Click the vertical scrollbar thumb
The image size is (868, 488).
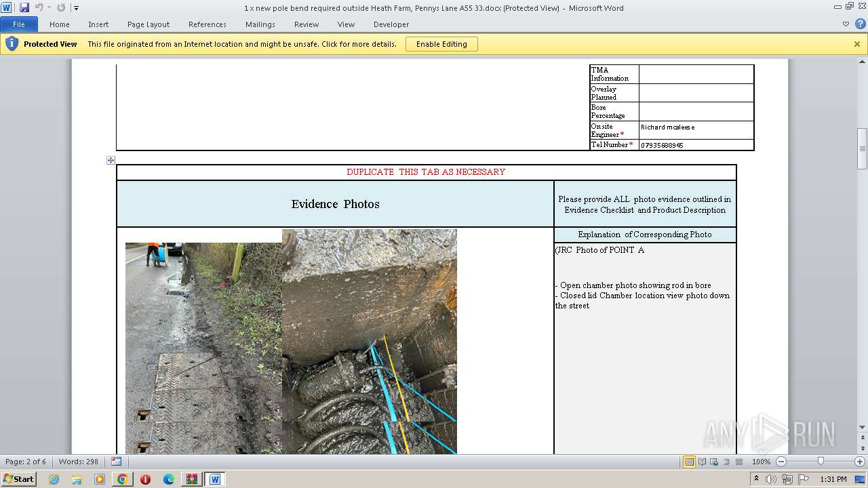tap(862, 148)
